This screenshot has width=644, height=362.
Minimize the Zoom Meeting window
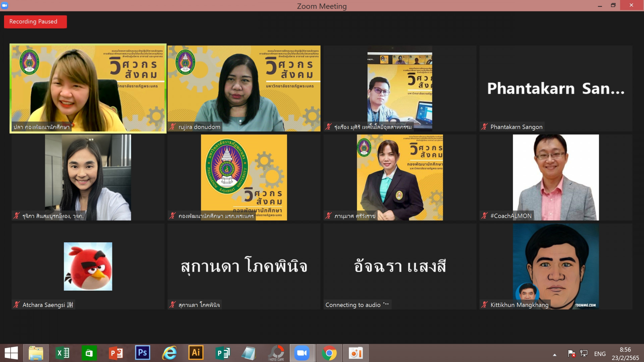[x=600, y=6]
